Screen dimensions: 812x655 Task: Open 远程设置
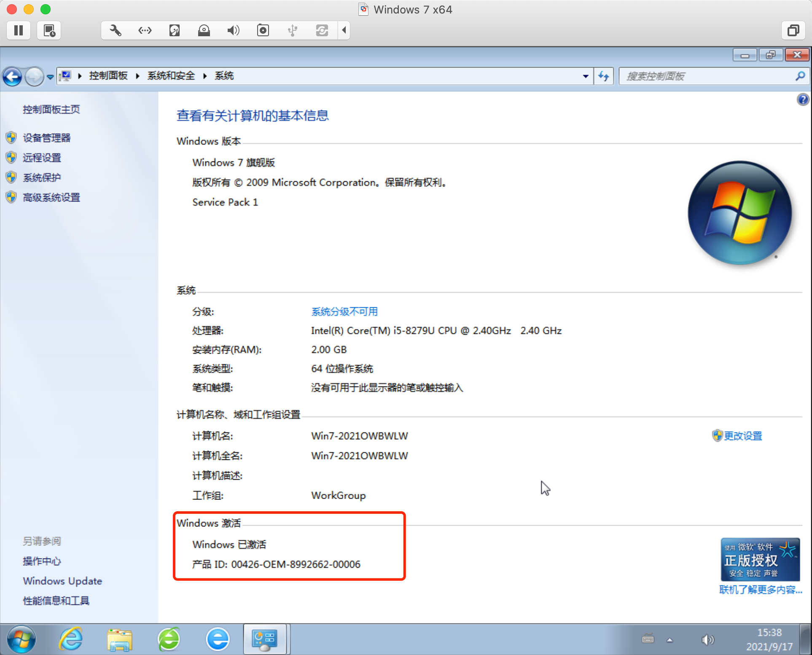(x=42, y=158)
